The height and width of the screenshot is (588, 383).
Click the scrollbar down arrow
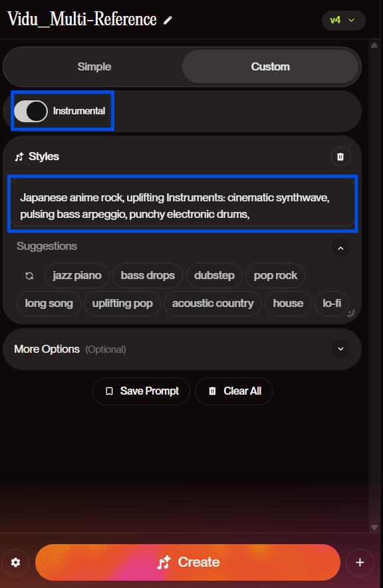coord(374,528)
